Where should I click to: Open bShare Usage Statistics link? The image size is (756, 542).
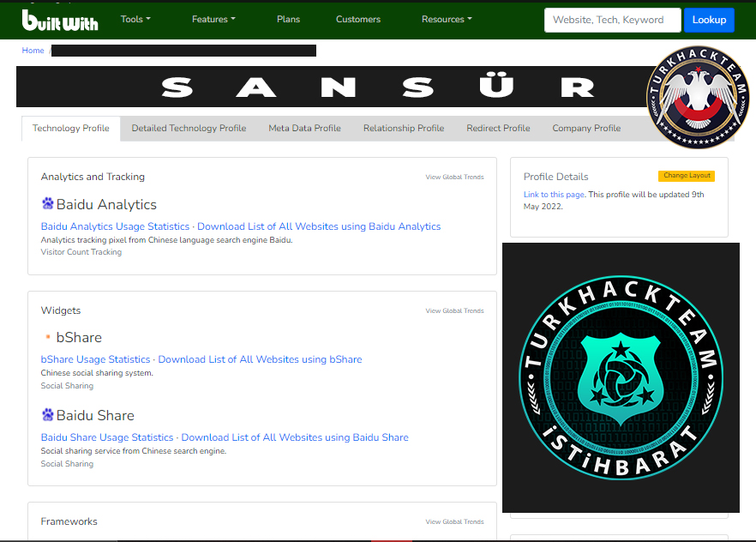(95, 359)
